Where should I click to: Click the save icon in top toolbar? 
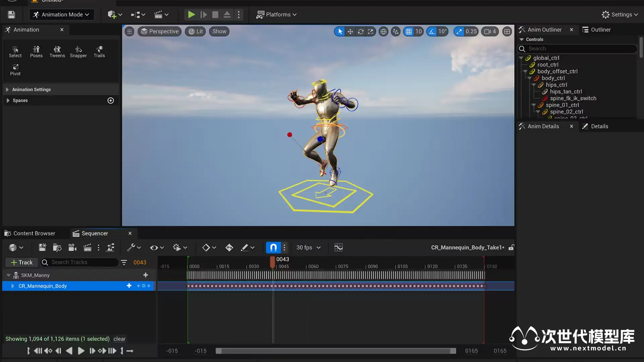11,14
